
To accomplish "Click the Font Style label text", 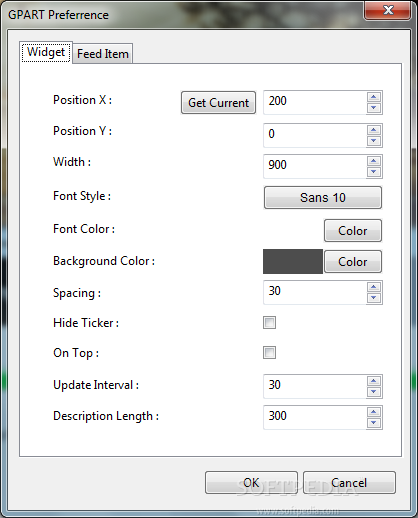I will pos(82,196).
